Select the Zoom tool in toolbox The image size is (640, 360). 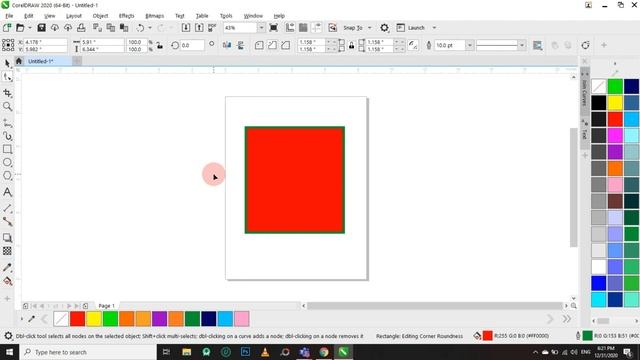[7, 107]
